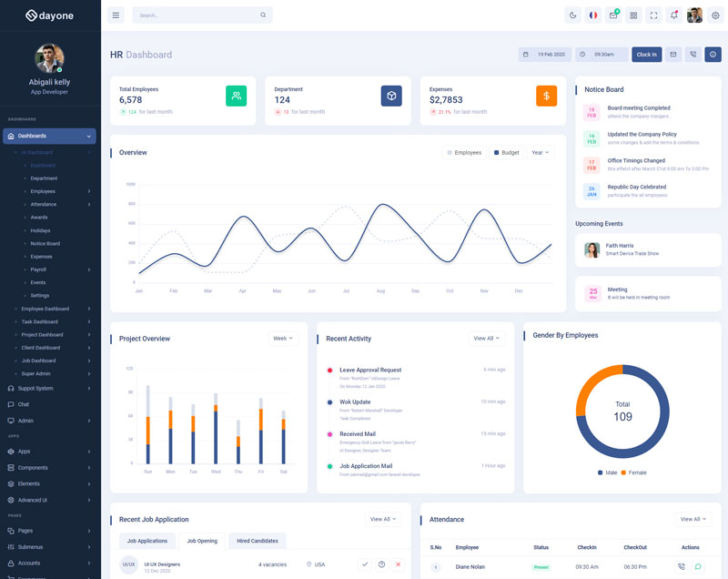Open the Year dropdown in Overview
Viewport: 728px width, 579px height.
point(540,153)
